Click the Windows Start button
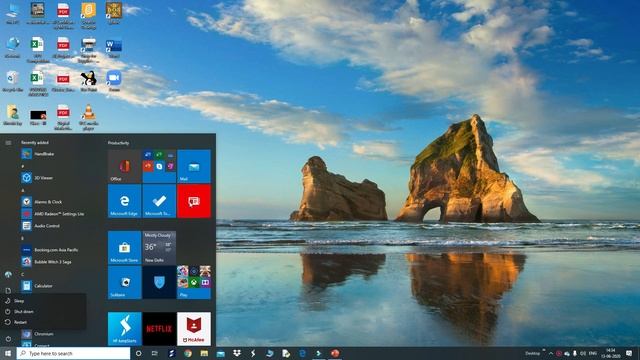640x360 pixels. pos(8,353)
